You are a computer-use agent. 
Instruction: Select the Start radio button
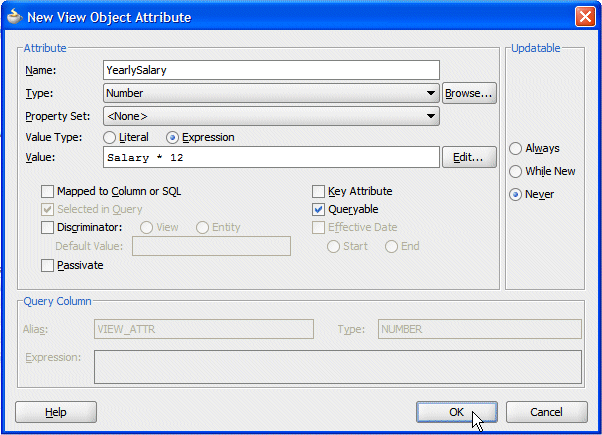(x=333, y=246)
